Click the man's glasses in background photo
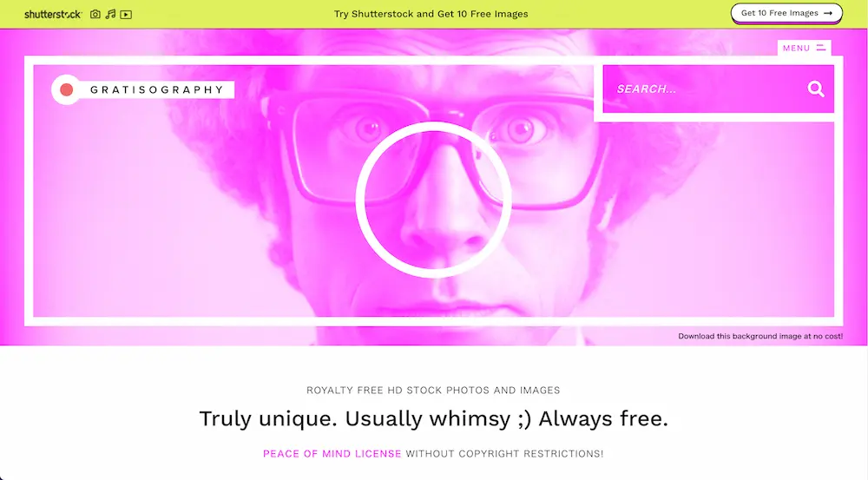This screenshot has height=480, width=868. point(443,149)
